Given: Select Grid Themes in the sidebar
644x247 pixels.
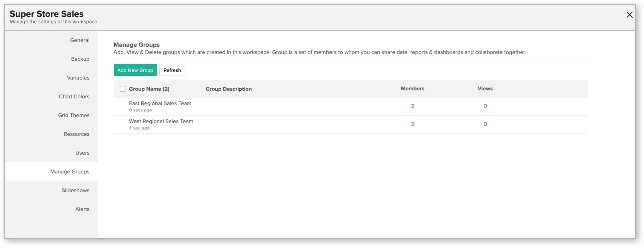Looking at the screenshot, I should pyautogui.click(x=74, y=116).
